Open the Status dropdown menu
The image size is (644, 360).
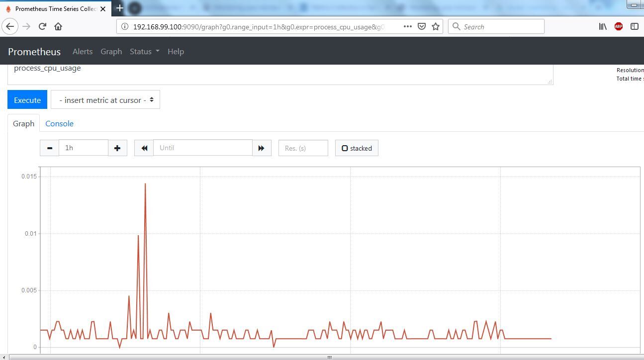point(144,51)
